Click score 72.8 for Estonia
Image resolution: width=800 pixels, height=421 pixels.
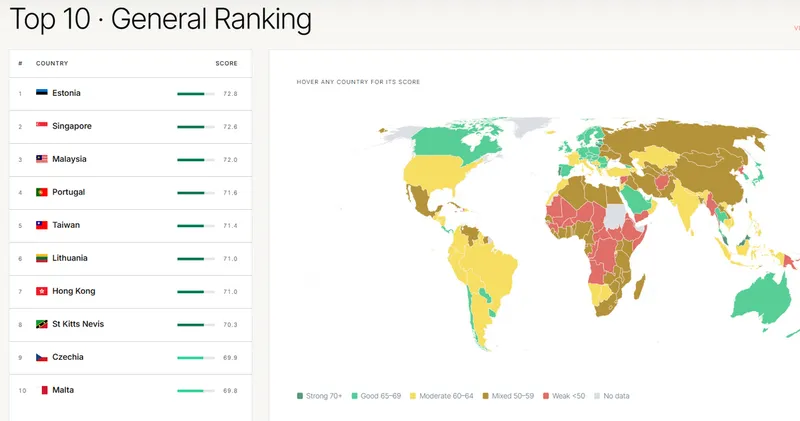click(230, 94)
